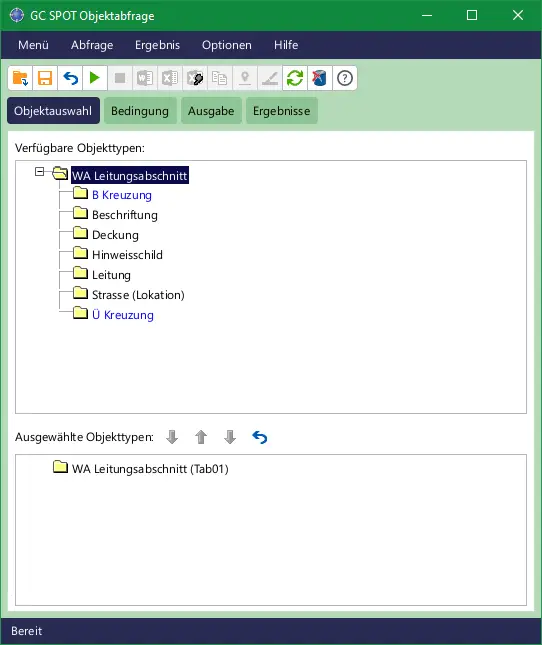
Task: Click the open query folder icon
Action: pyautogui.click(x=20, y=78)
